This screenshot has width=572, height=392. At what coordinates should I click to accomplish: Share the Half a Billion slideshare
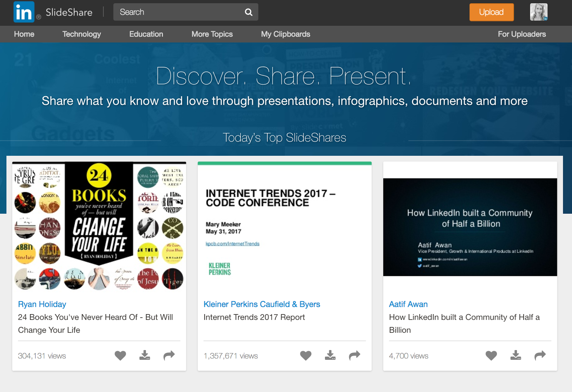coord(540,355)
